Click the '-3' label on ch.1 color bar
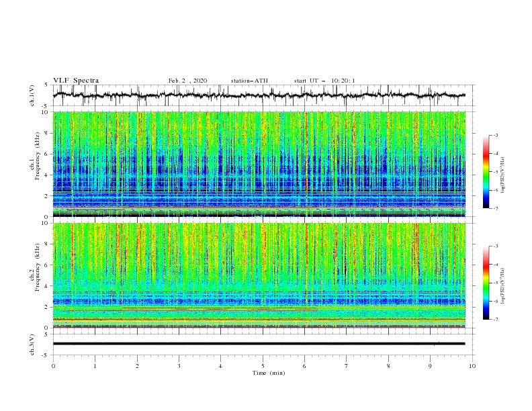This screenshot has height=411, width=532. pyautogui.click(x=495, y=135)
